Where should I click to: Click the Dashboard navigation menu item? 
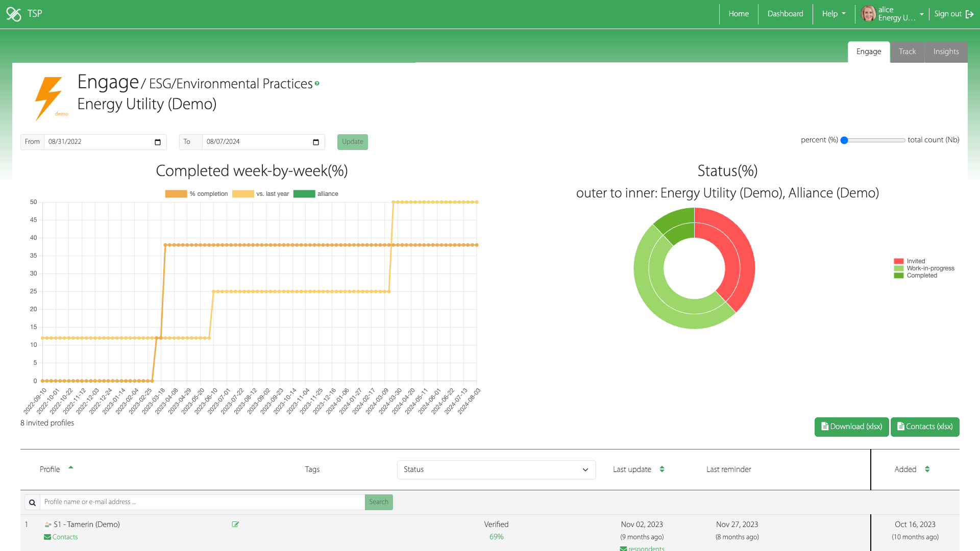(786, 13)
